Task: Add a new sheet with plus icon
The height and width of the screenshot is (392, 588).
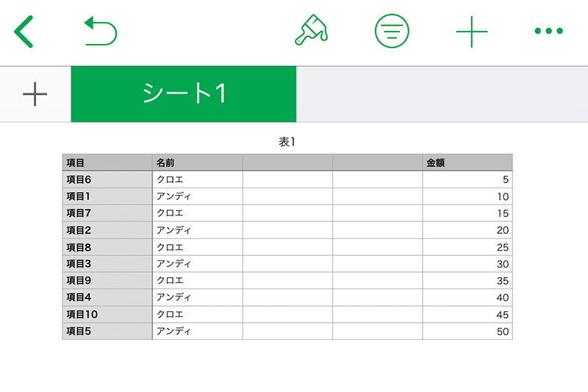Action: coord(35,94)
